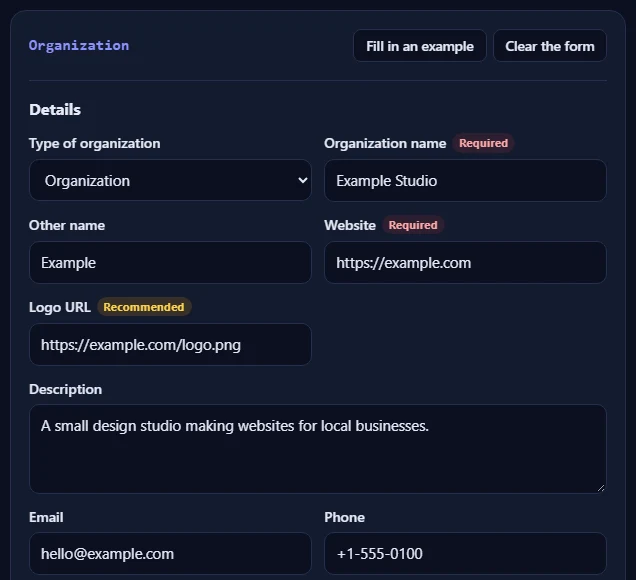Click the Email label
This screenshot has height=580, width=636.
point(46,517)
